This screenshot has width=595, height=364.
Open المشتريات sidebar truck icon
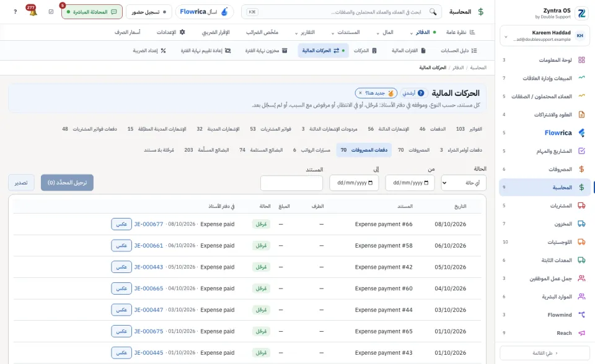pos(581,206)
